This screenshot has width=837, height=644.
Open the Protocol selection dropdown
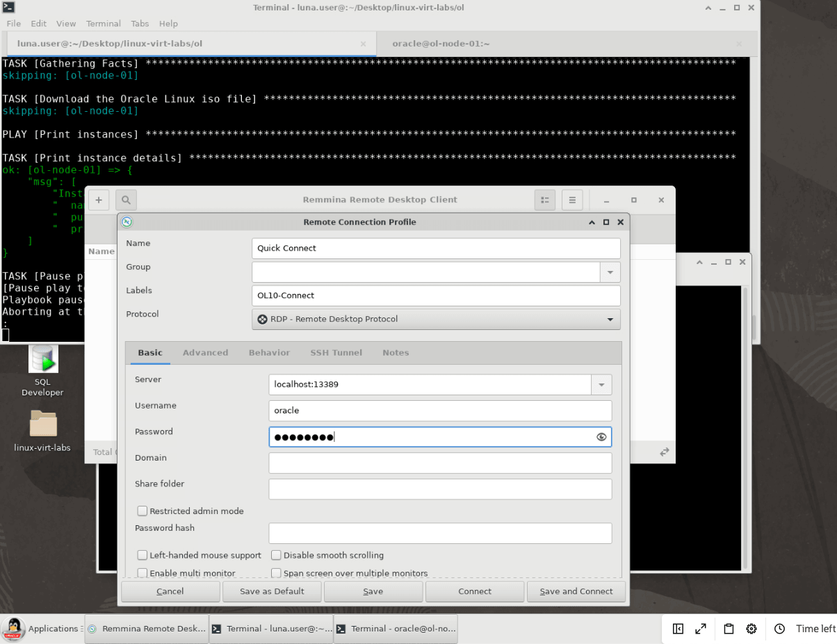(x=610, y=319)
